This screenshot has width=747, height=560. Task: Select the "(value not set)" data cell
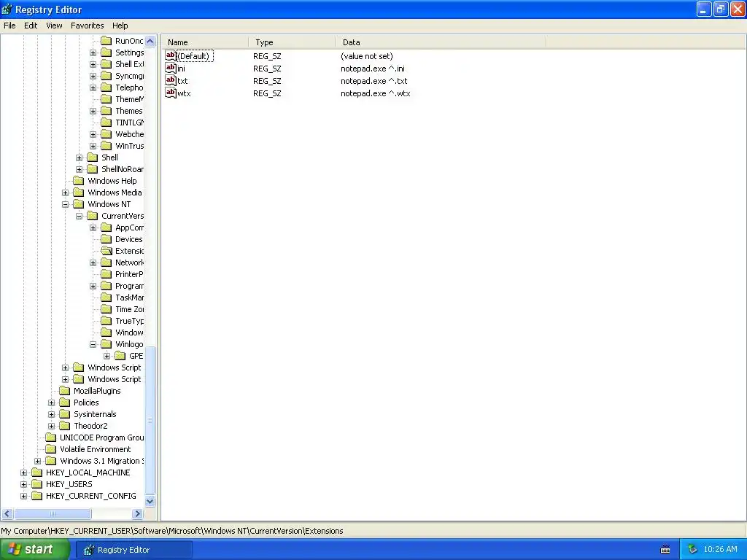[366, 56]
